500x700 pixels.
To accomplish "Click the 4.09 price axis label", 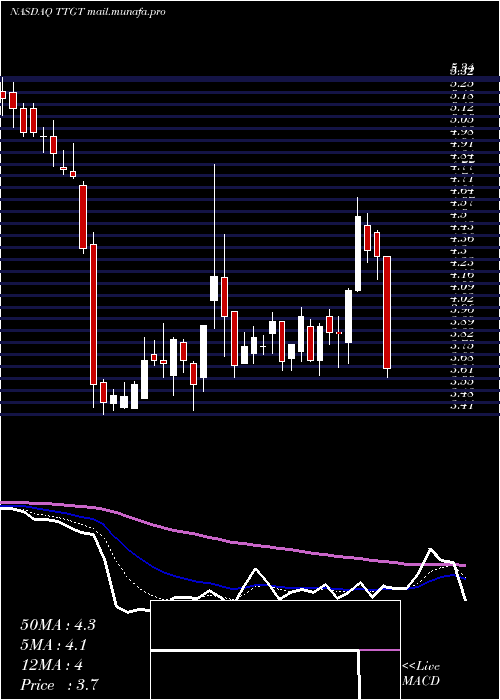I will coord(461,287).
